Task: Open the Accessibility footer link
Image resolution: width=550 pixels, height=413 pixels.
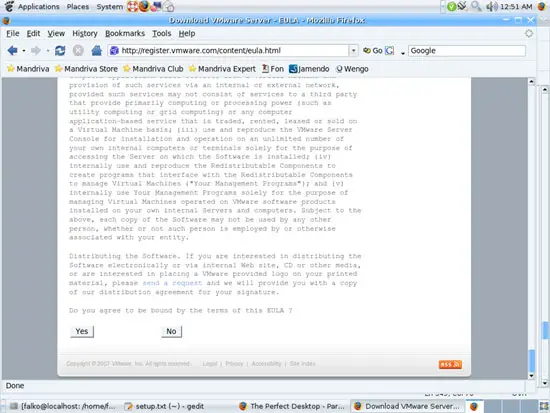Action: (x=266, y=364)
